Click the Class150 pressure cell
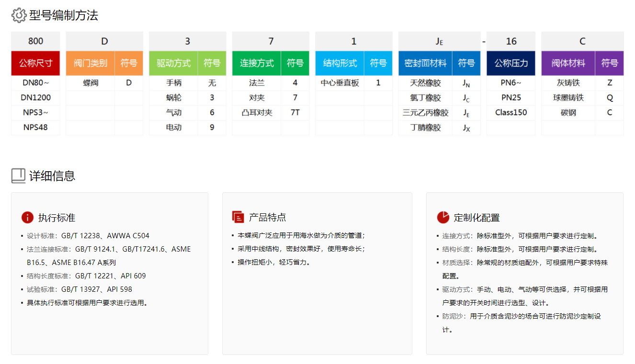635x364 pixels. pos(511,113)
